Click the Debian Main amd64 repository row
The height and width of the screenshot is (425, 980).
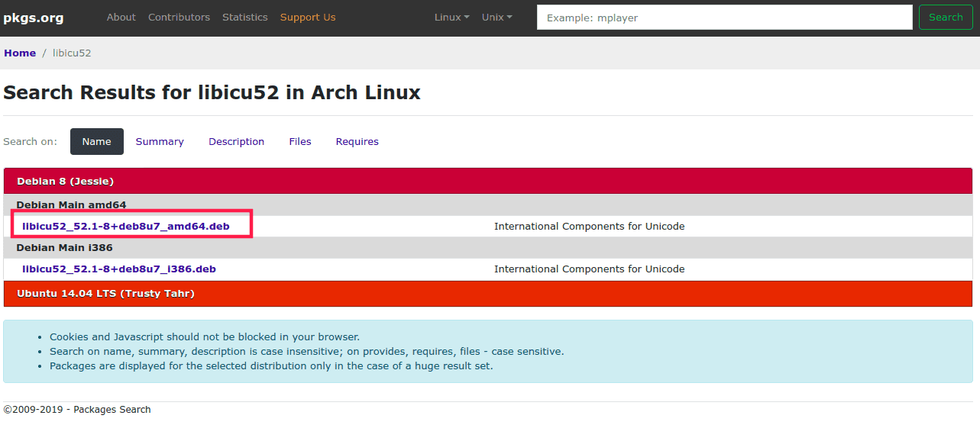(71, 205)
